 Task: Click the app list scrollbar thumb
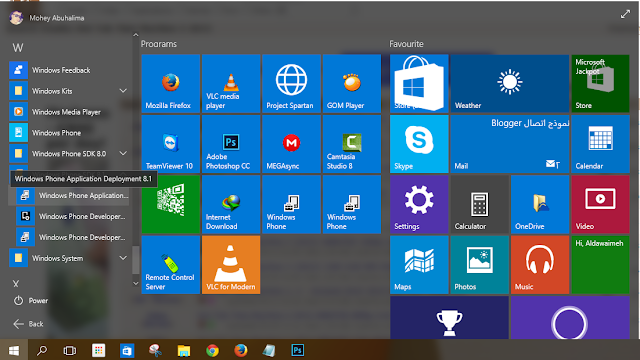[x=136, y=260]
